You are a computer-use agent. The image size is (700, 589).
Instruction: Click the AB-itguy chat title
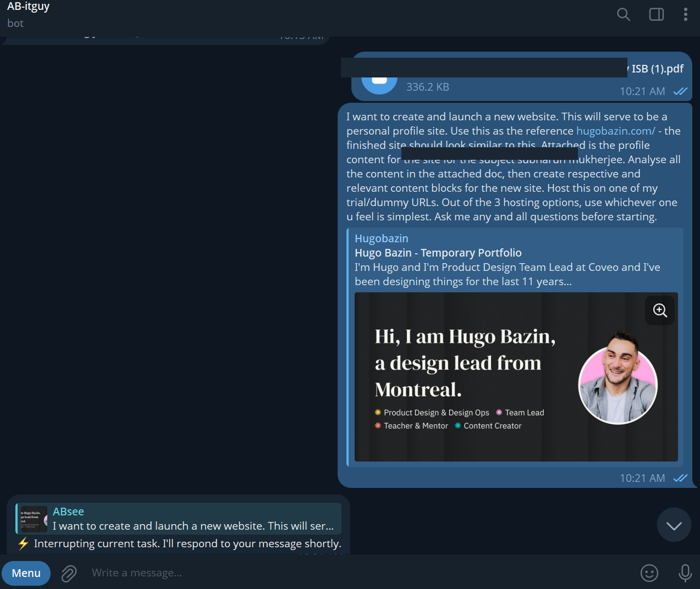tap(29, 7)
